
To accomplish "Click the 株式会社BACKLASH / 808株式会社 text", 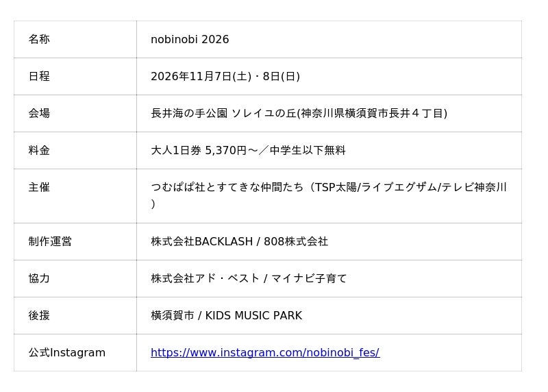I will (x=239, y=241).
